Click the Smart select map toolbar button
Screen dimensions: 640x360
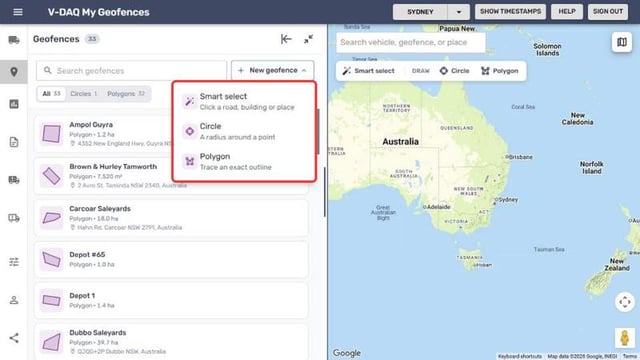tap(369, 71)
